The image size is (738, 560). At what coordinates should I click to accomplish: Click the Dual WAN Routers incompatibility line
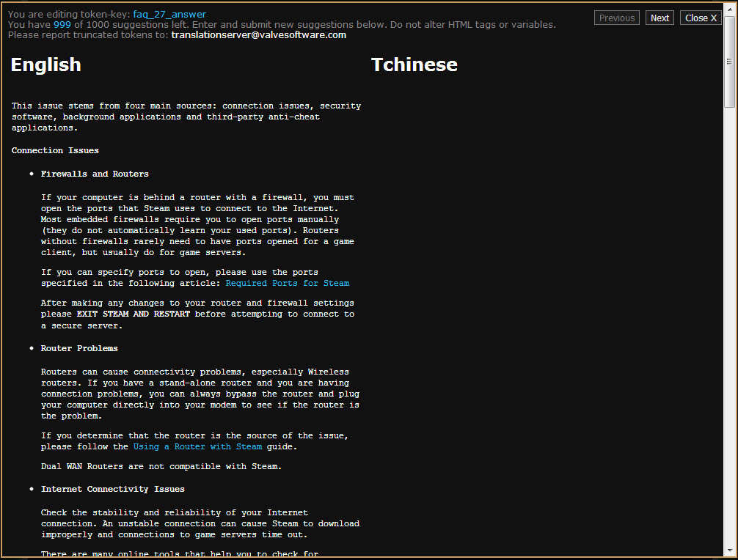pos(161,466)
